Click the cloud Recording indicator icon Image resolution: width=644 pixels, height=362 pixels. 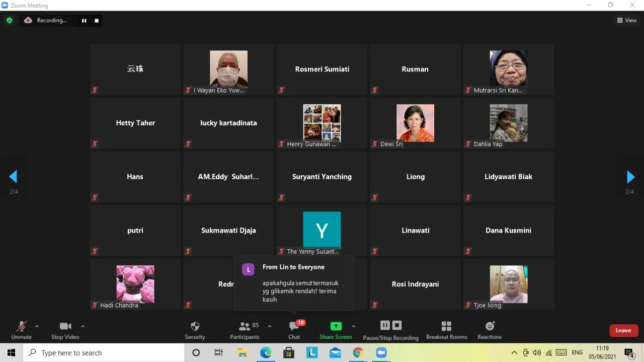tap(28, 21)
